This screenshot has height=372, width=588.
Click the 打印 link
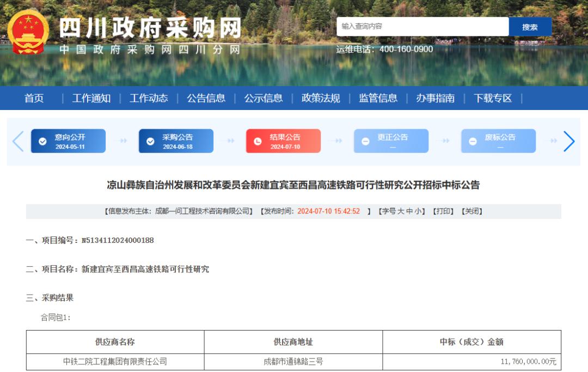443,211
